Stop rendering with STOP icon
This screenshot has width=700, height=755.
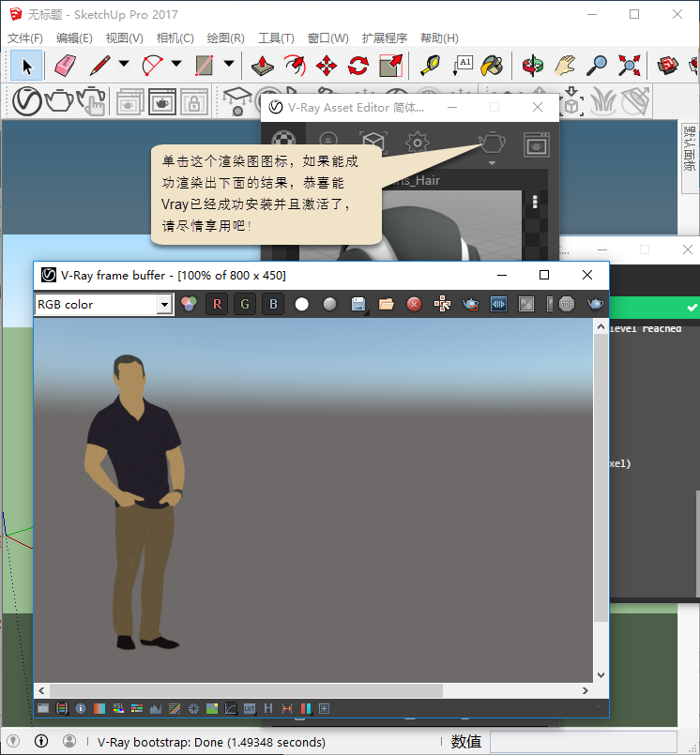pos(567,304)
